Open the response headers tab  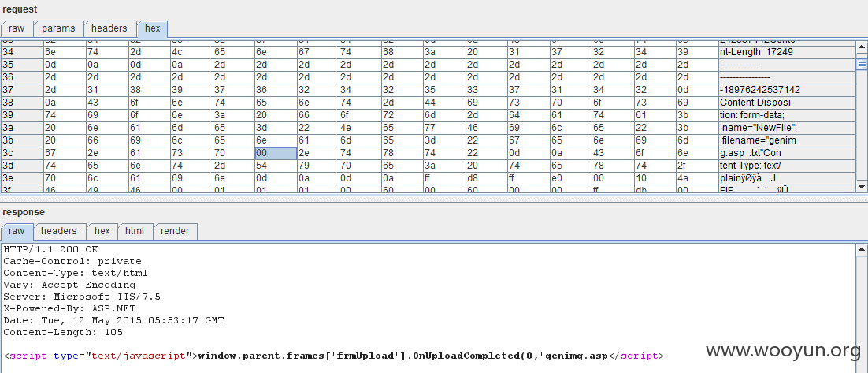pos(59,231)
